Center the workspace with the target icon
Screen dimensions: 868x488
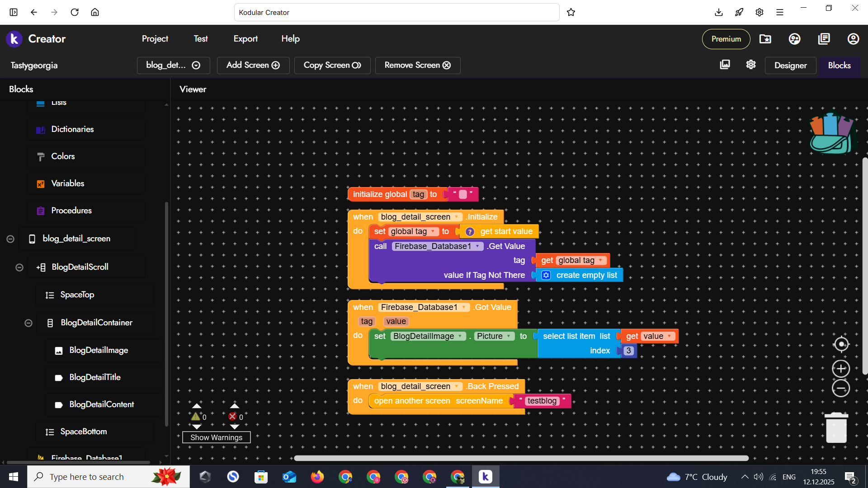point(841,344)
